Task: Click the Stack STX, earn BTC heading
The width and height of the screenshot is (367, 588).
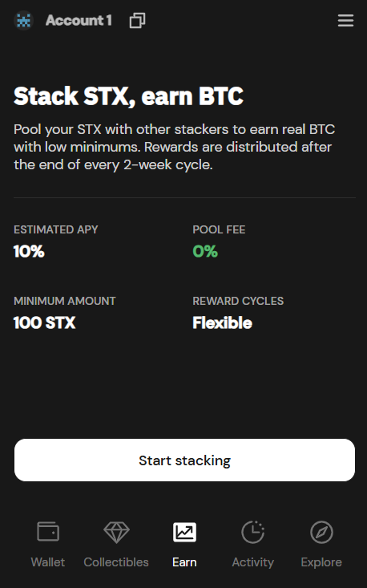Action: [128, 96]
